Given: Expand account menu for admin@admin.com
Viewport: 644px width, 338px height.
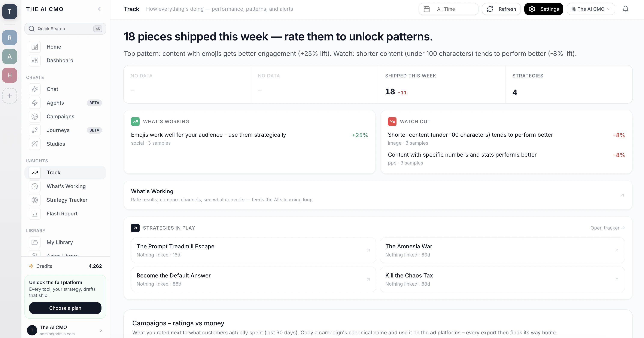Looking at the screenshot, I should [101, 330].
